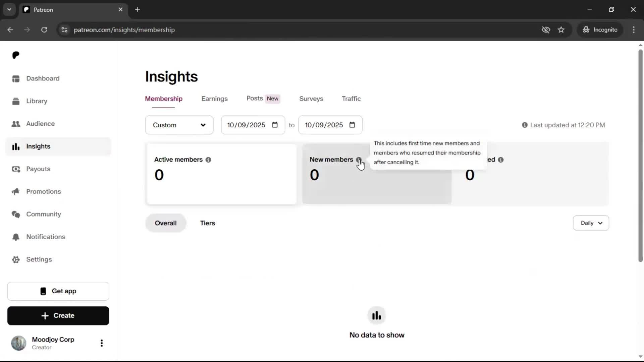This screenshot has height=362, width=644.
Task: Open Payouts page
Action: (58, 169)
